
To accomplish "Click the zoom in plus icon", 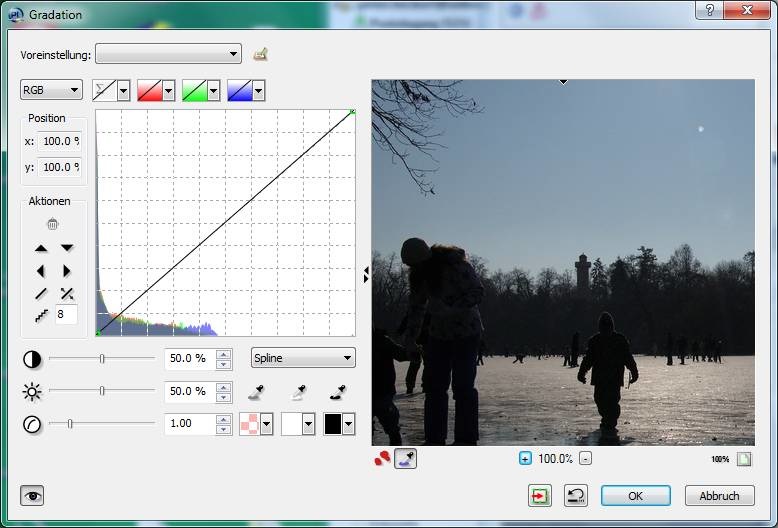I will [525, 459].
